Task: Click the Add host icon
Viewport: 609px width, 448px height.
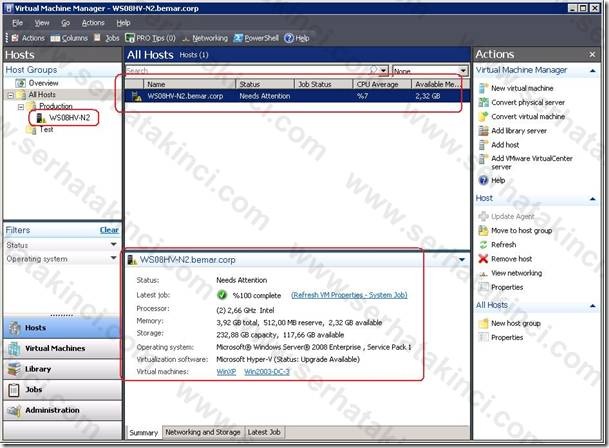Action: (483, 145)
